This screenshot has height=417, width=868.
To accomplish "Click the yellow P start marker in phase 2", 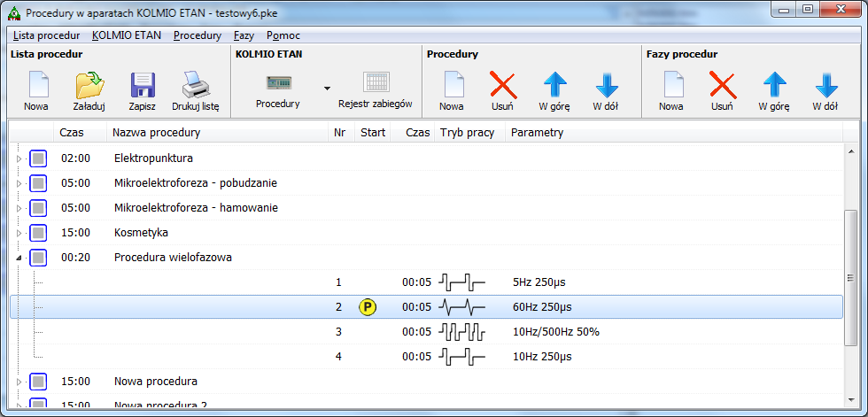I will pyautogui.click(x=367, y=307).
